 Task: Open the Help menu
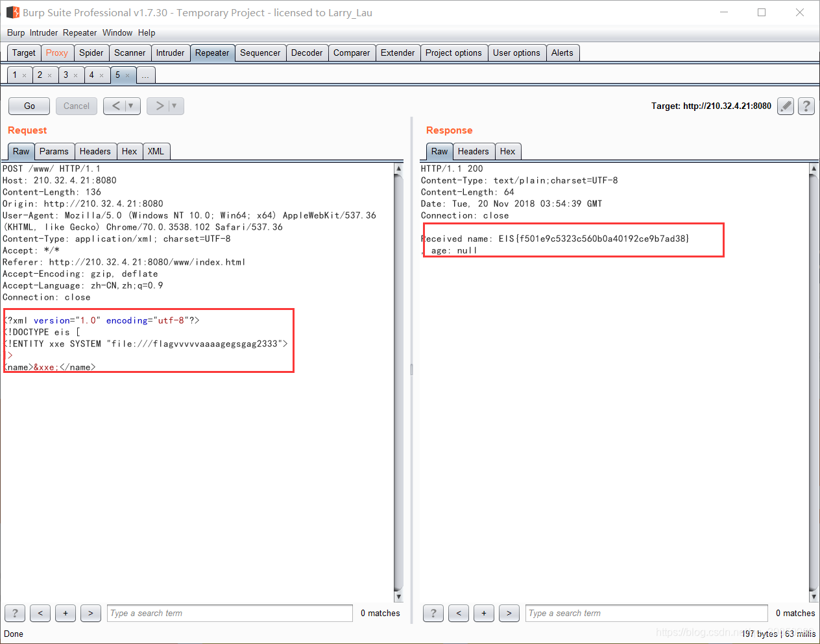point(147,32)
